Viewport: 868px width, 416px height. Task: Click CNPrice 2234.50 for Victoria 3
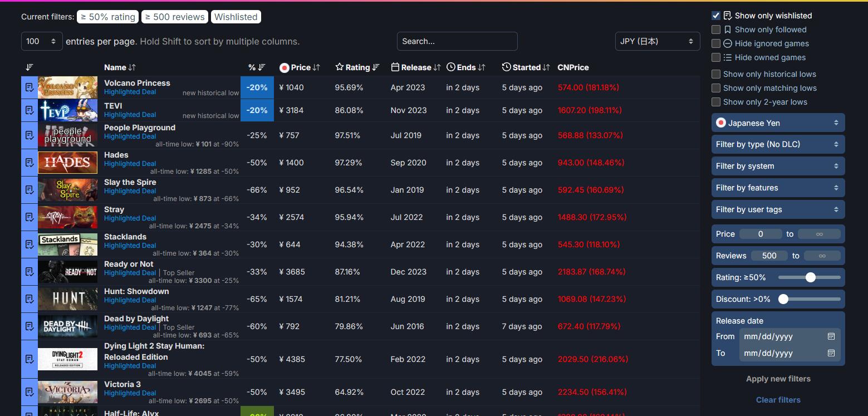pos(592,392)
